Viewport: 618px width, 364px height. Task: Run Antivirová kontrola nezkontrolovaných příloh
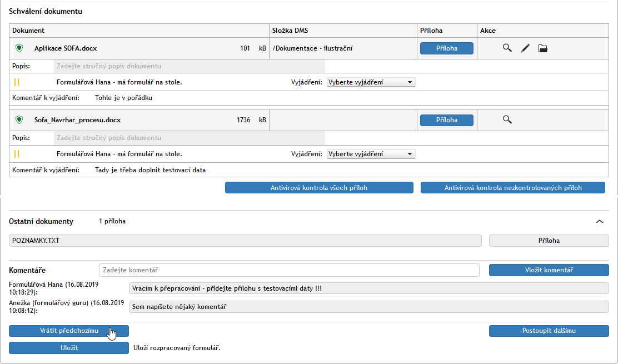pos(512,188)
